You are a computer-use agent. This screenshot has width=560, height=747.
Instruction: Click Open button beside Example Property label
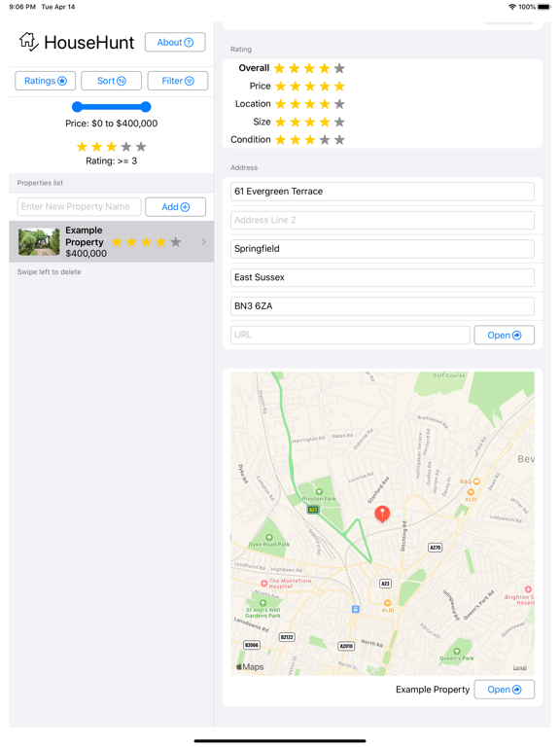click(505, 690)
